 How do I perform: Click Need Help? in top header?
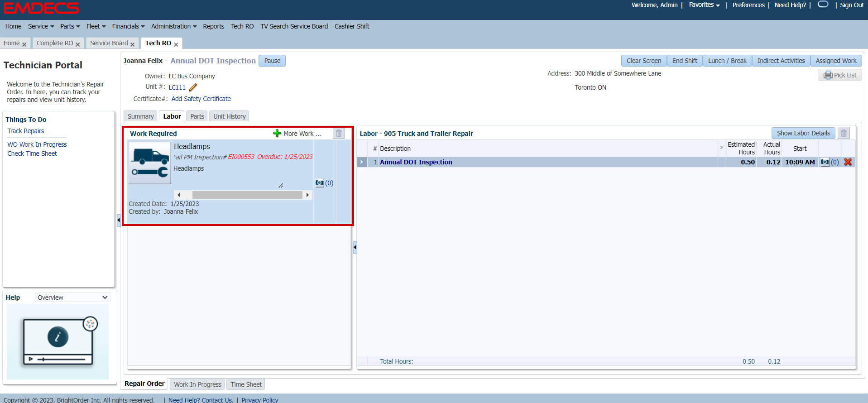tap(790, 5)
